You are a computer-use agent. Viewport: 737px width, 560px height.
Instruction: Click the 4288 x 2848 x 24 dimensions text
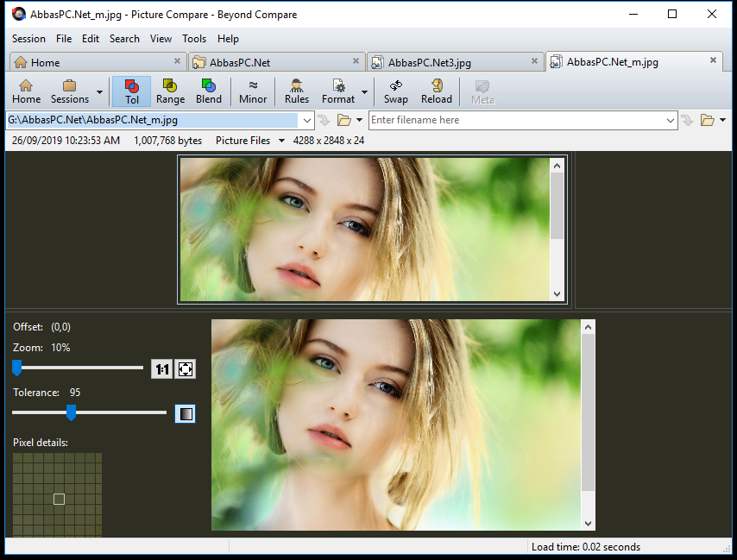click(329, 141)
